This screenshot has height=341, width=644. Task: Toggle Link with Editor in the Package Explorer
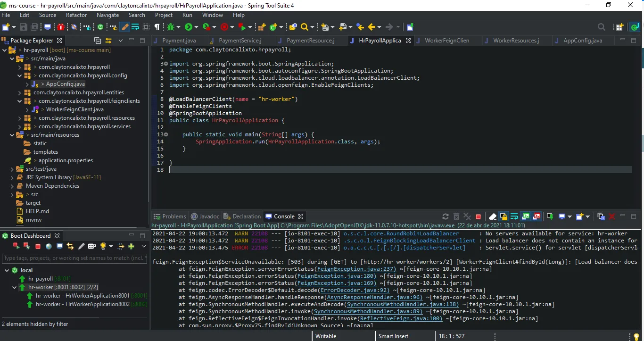pos(108,41)
